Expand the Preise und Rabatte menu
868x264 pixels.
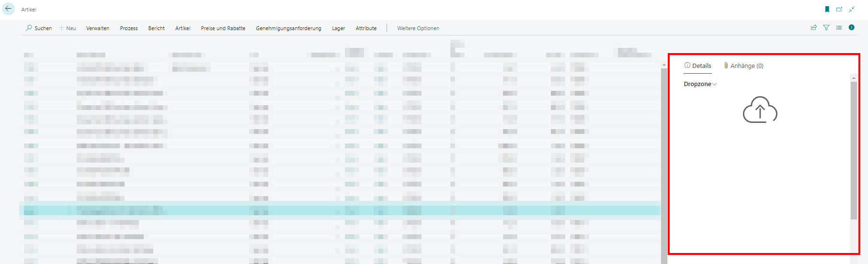click(x=223, y=28)
